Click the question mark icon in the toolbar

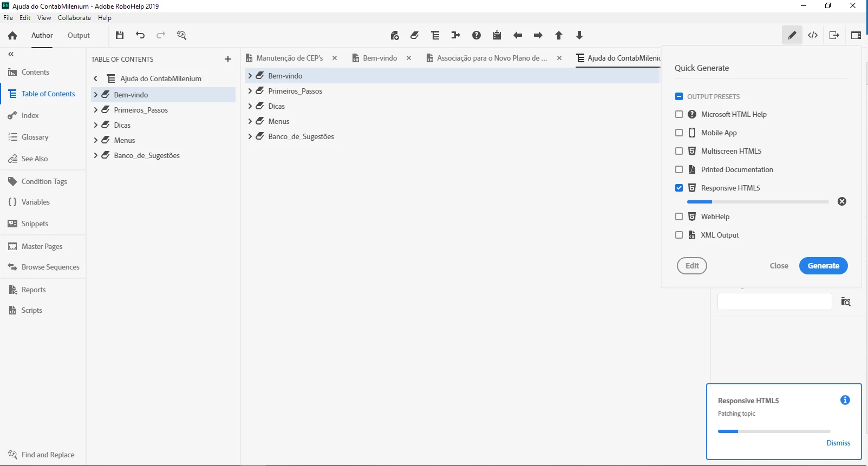477,35
